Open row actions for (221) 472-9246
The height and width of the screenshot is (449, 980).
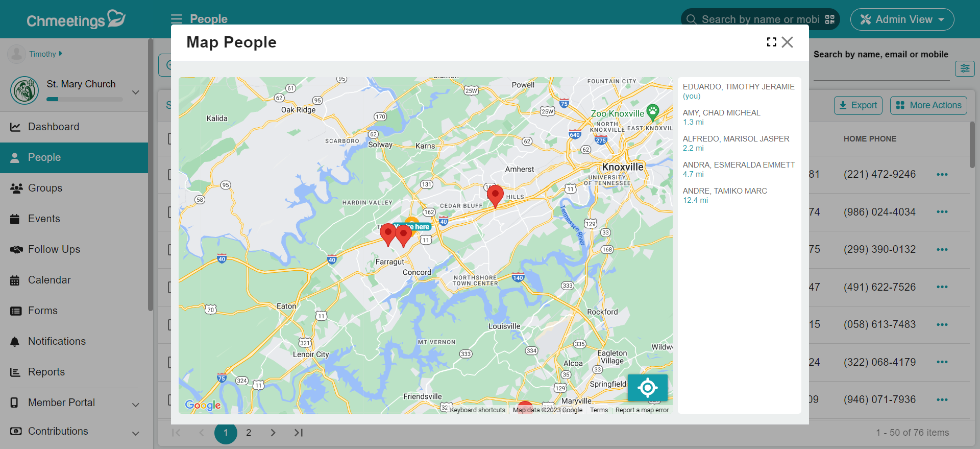(942, 175)
